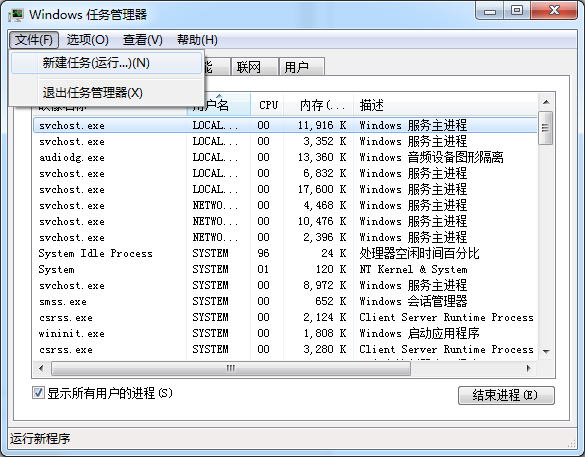The image size is (585, 457).
Task: Click the vertical scrollbar thumb
Action: [545, 128]
